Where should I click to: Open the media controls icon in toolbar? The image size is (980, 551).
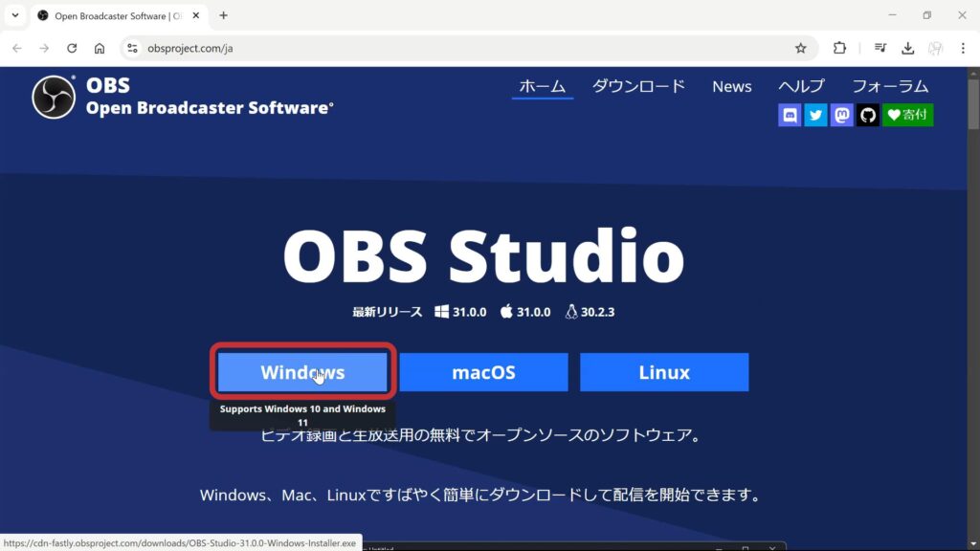point(880,48)
